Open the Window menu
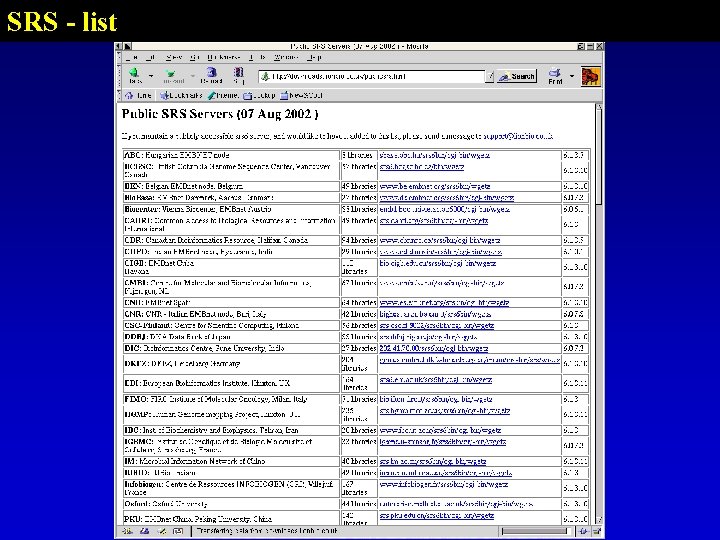Viewport: 720px width, 540px height. pyautogui.click(x=286, y=57)
